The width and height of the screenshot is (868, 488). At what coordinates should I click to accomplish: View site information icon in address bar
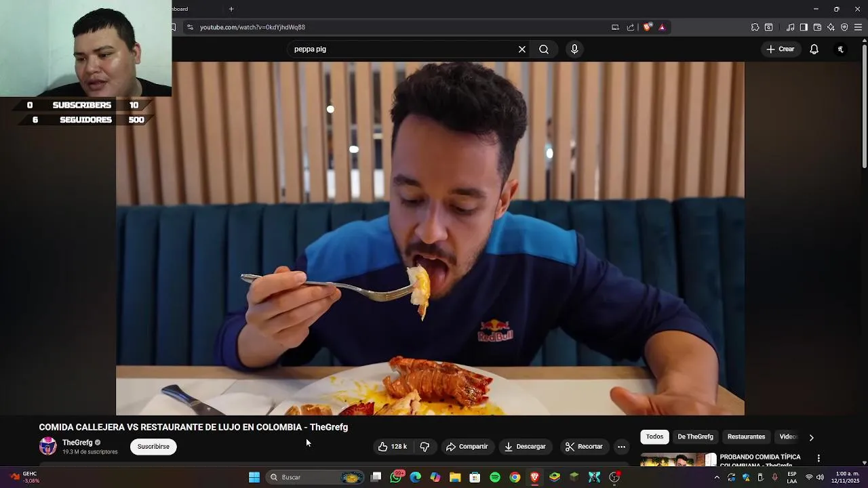tap(190, 27)
